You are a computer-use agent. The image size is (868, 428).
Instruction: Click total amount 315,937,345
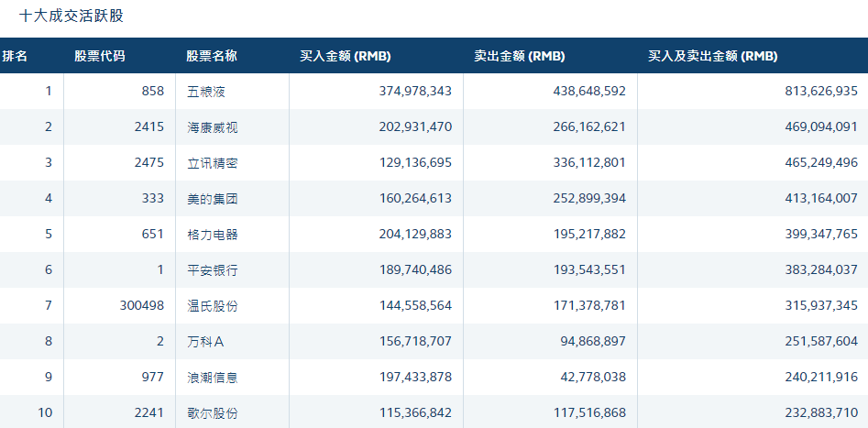(x=821, y=305)
